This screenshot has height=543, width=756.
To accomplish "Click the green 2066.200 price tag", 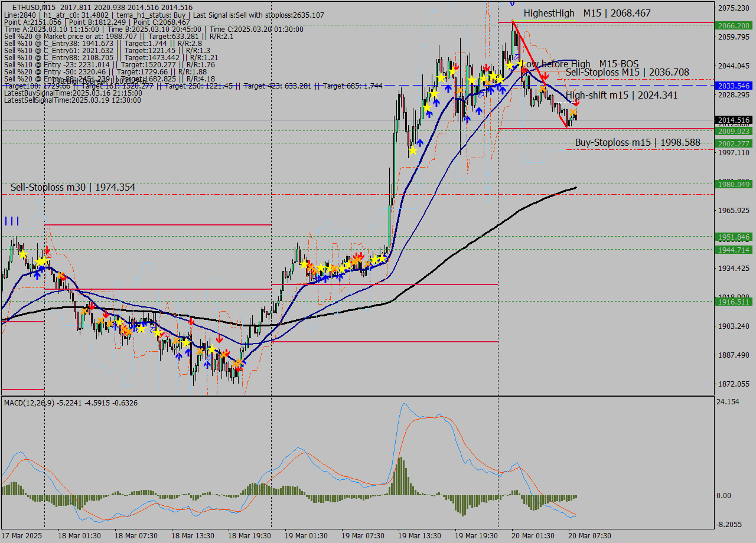I will click(733, 25).
